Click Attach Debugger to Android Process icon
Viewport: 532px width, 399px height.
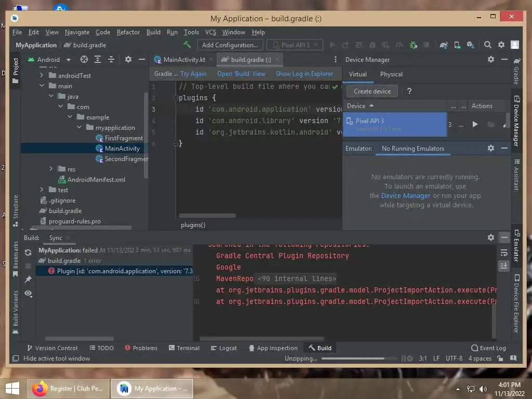click(x=413, y=45)
